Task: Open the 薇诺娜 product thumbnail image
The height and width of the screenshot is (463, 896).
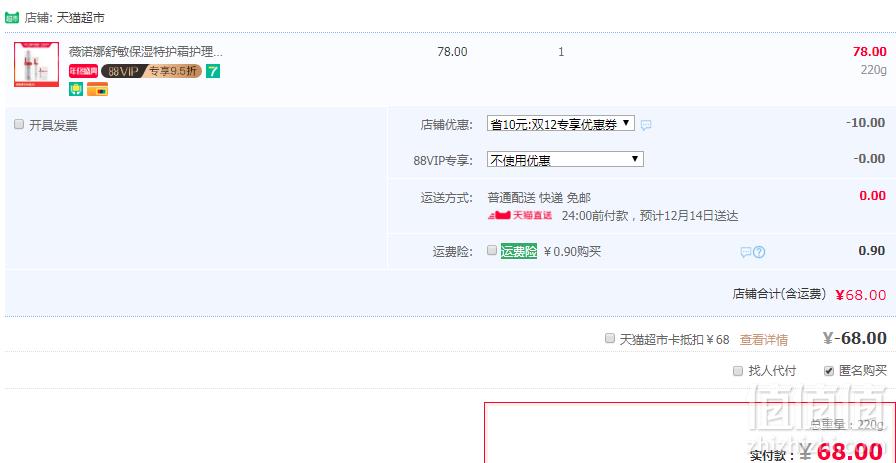Action: click(x=37, y=65)
